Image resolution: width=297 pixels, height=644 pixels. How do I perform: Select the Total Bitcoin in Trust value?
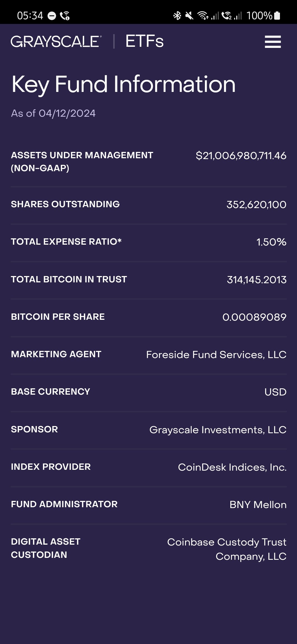coord(256,280)
